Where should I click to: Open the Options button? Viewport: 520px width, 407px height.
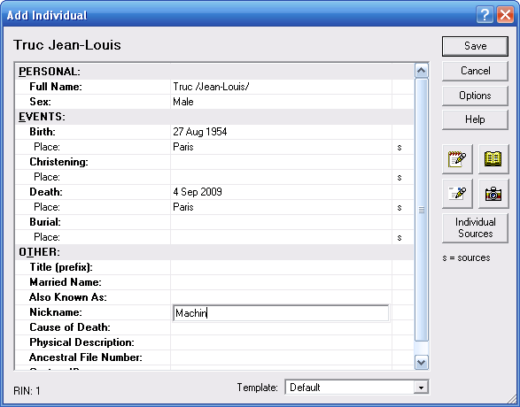[x=475, y=96]
